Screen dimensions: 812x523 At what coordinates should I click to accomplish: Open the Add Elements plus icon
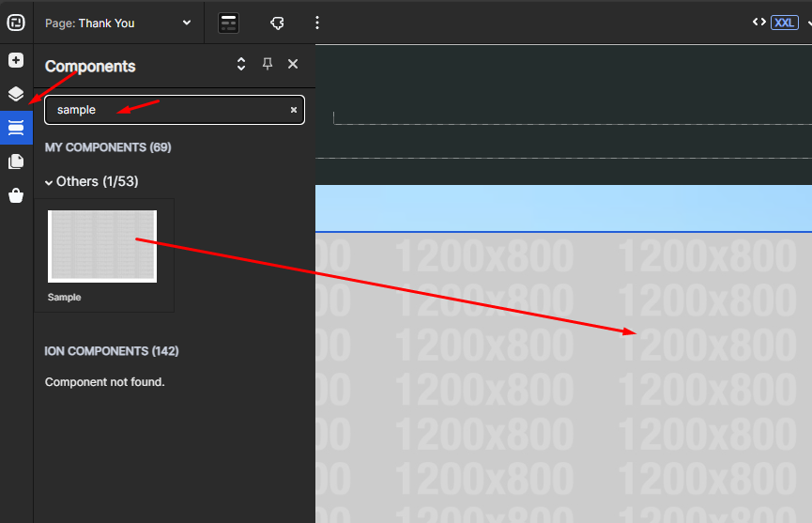pos(16,60)
